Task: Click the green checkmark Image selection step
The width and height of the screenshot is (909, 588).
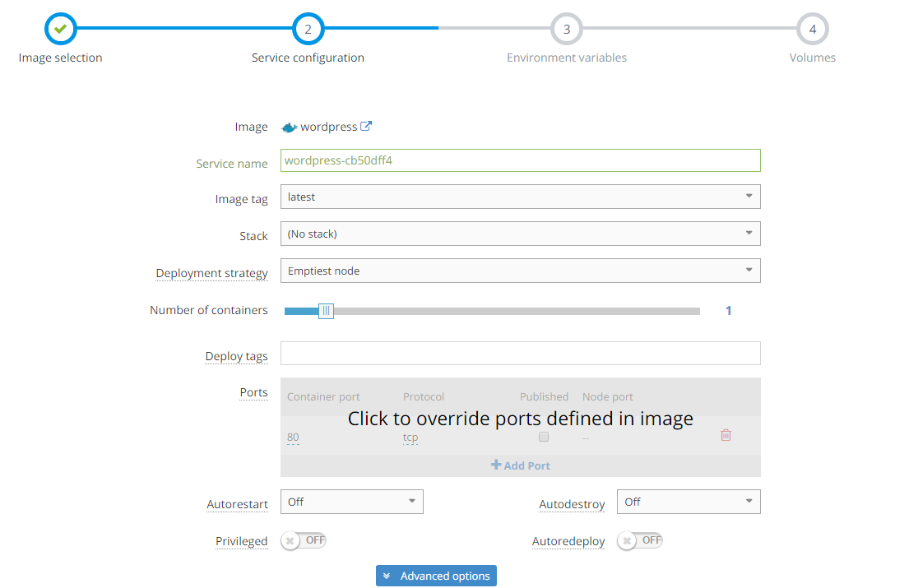Action: 60,30
